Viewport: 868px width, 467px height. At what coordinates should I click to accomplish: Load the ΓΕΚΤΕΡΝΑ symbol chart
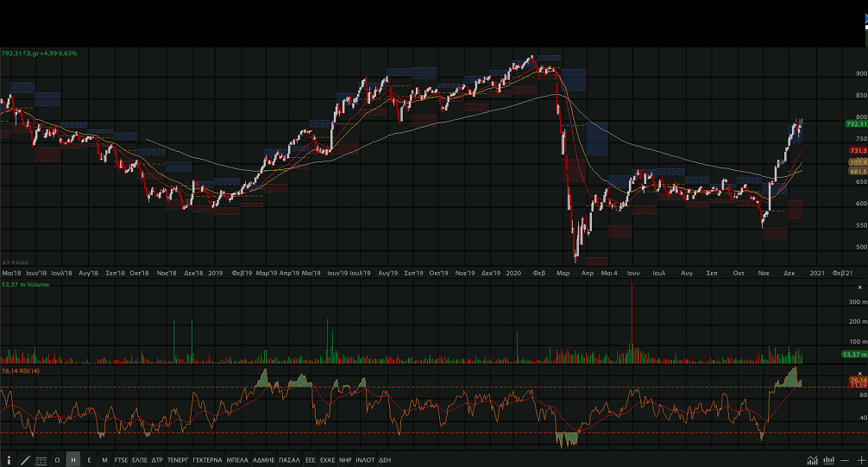pyautogui.click(x=208, y=460)
